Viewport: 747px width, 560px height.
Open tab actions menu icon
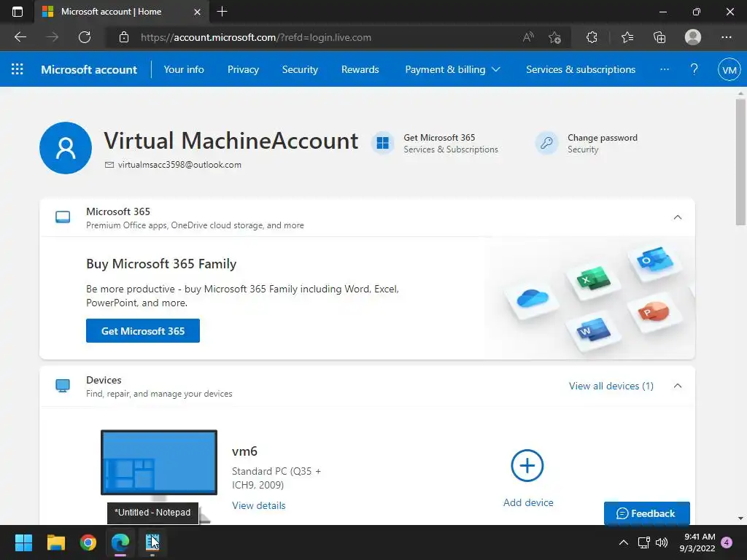click(18, 12)
